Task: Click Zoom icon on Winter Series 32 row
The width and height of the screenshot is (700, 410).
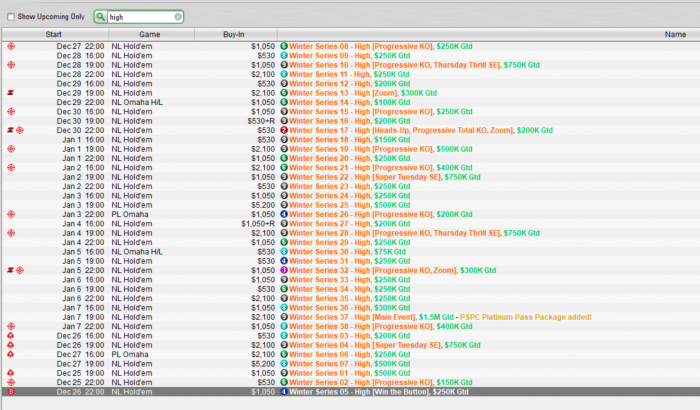Action: [11, 271]
